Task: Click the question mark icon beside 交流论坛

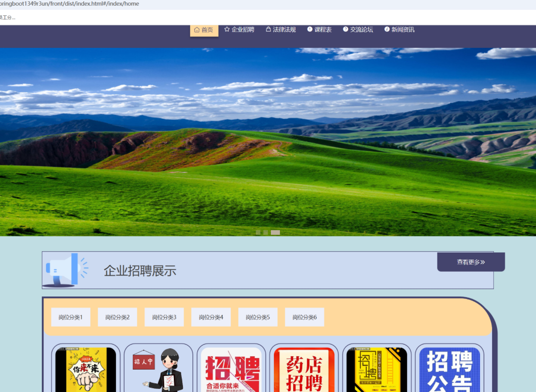Action: point(345,29)
